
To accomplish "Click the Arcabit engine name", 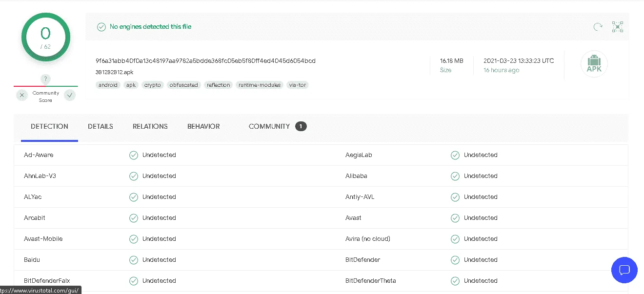I will click(x=35, y=218).
